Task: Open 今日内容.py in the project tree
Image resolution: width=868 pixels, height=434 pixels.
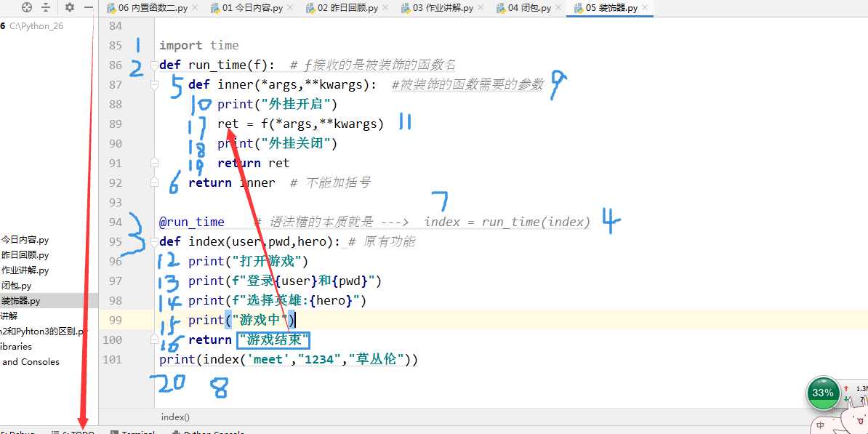Action: point(25,240)
